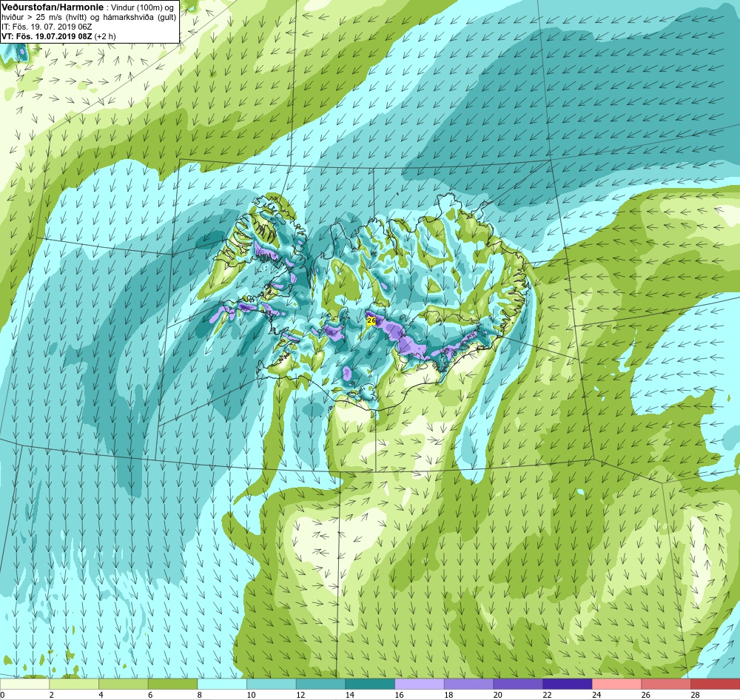Click the scale label 14
The image size is (740, 700).
pos(350,695)
